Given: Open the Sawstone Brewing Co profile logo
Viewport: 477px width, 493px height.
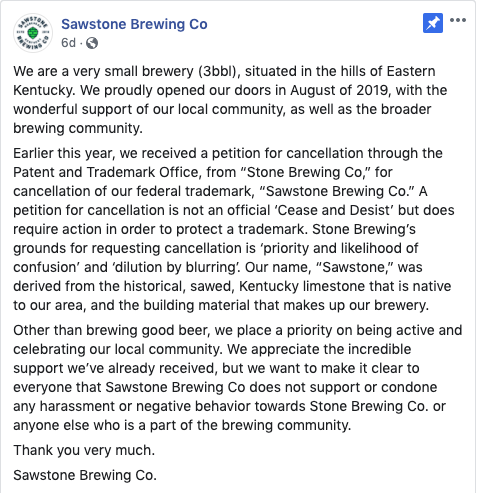Looking at the screenshot, I should (33, 33).
